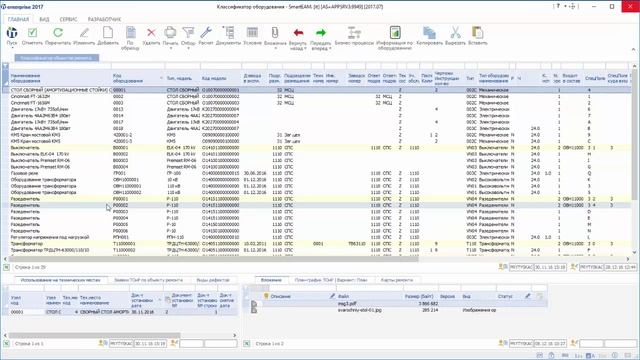Viewport: 640px width, 360px height.
Task: Click the Вернуть назад red arrow
Action: pos(298,33)
